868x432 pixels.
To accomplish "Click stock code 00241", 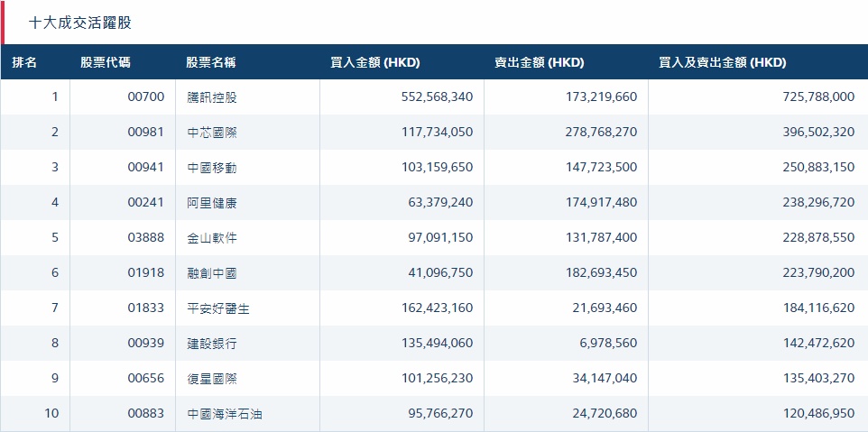I will pos(146,203).
